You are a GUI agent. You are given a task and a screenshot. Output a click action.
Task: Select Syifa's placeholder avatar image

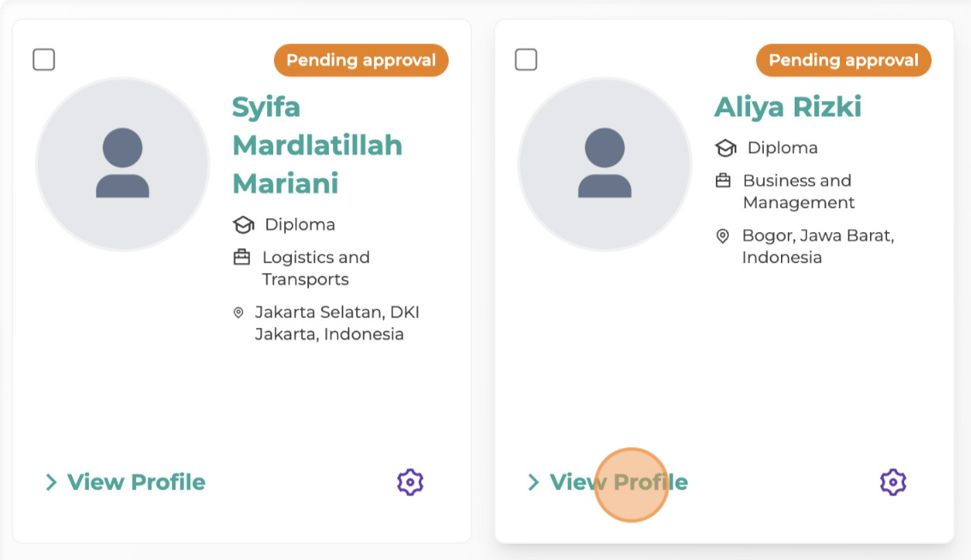point(122,164)
